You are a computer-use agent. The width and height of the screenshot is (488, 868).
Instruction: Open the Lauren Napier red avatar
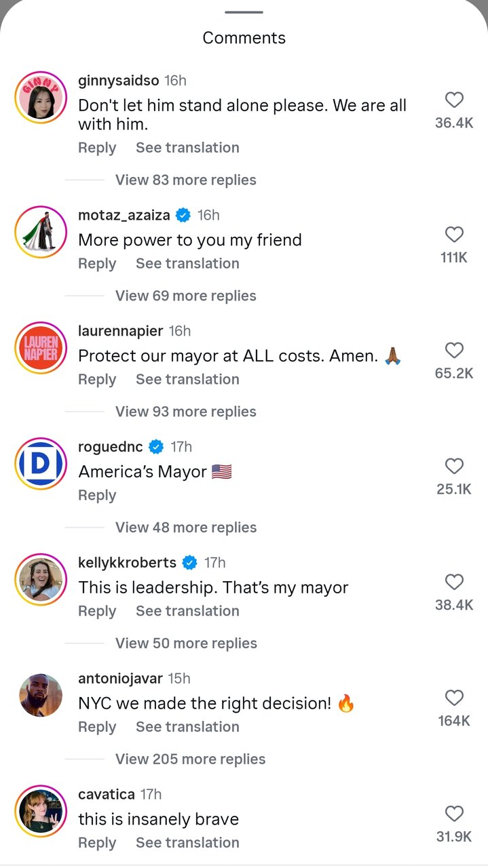(41, 349)
